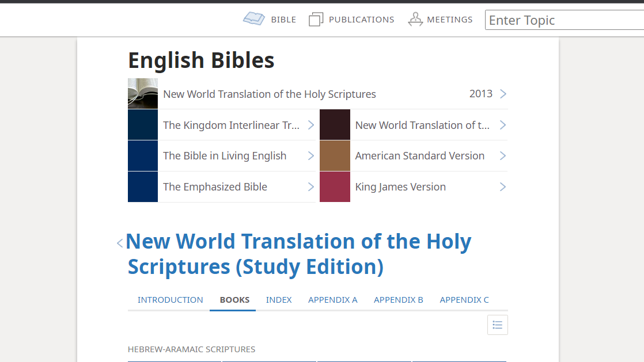Click chevron next to Kingdom Interlinear
This screenshot has width=644, height=362.
(x=311, y=125)
